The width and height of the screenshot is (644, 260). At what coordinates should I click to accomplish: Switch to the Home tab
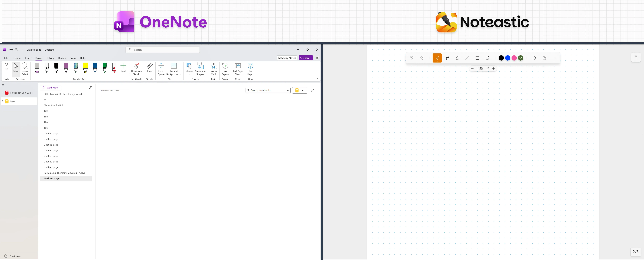point(17,58)
